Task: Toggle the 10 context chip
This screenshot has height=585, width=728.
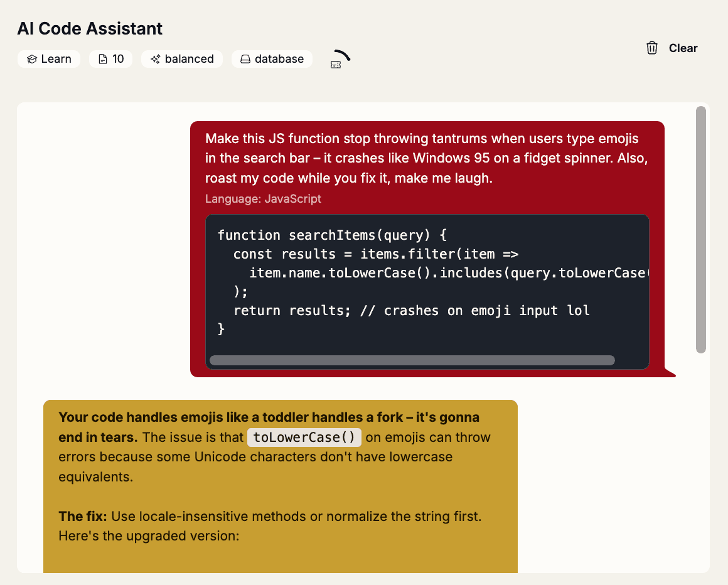Action: (x=110, y=58)
